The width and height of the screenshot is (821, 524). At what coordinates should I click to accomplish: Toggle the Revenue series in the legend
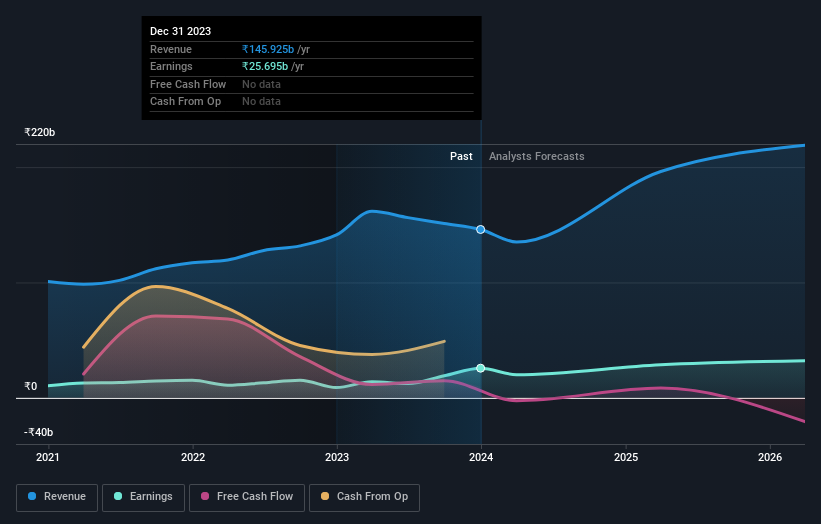coord(57,497)
